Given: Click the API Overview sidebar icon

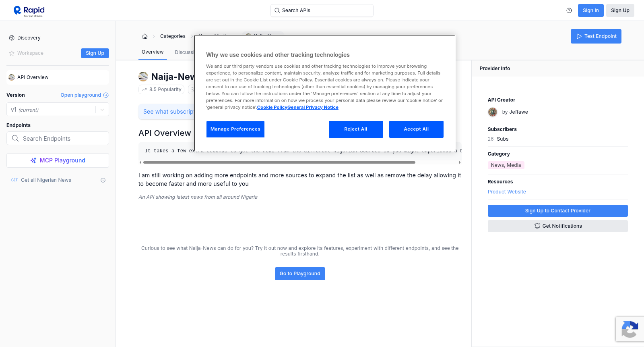Looking at the screenshot, I should click(x=12, y=77).
